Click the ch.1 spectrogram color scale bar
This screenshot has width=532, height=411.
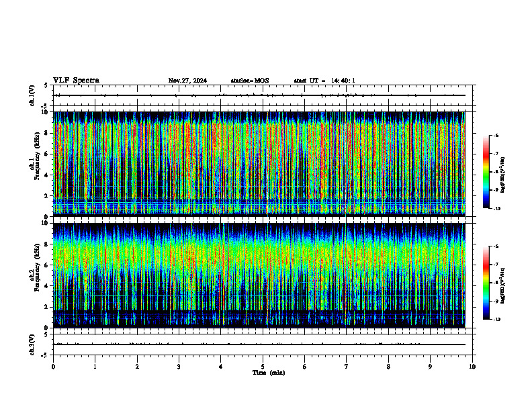(x=486, y=172)
